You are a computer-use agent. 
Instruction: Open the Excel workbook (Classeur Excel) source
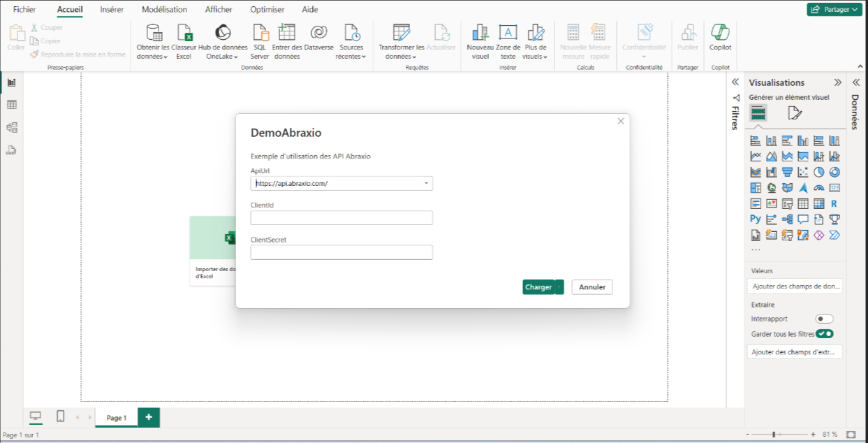click(x=184, y=41)
